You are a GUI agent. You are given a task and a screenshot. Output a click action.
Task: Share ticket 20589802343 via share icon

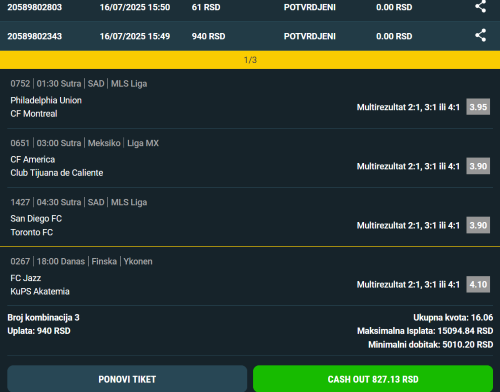tap(480, 35)
